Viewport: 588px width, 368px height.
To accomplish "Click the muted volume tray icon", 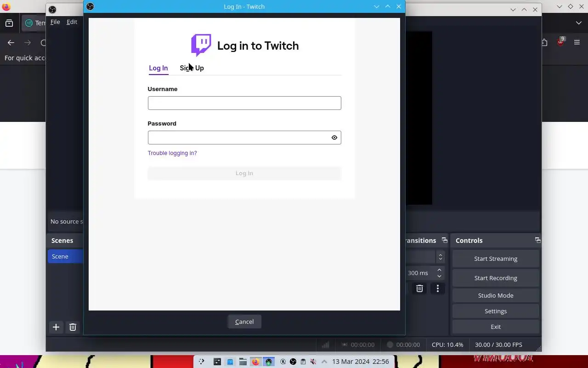I will coord(313,362).
